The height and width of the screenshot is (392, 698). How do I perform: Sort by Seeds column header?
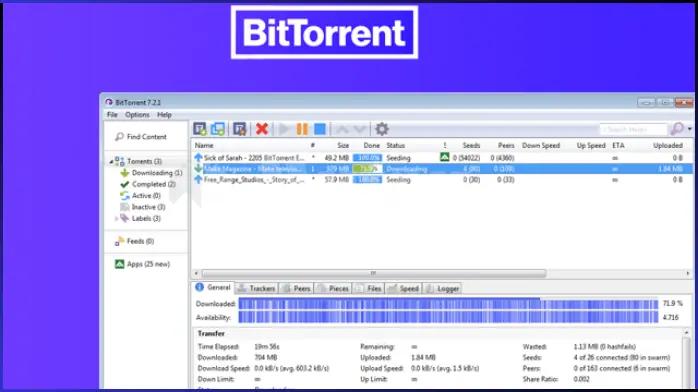point(471,145)
